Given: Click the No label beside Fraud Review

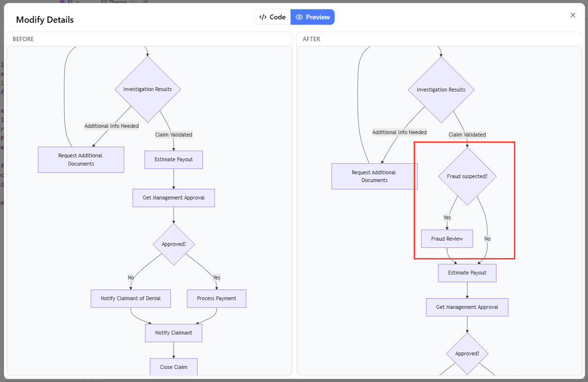Looking at the screenshot, I should [x=487, y=239].
